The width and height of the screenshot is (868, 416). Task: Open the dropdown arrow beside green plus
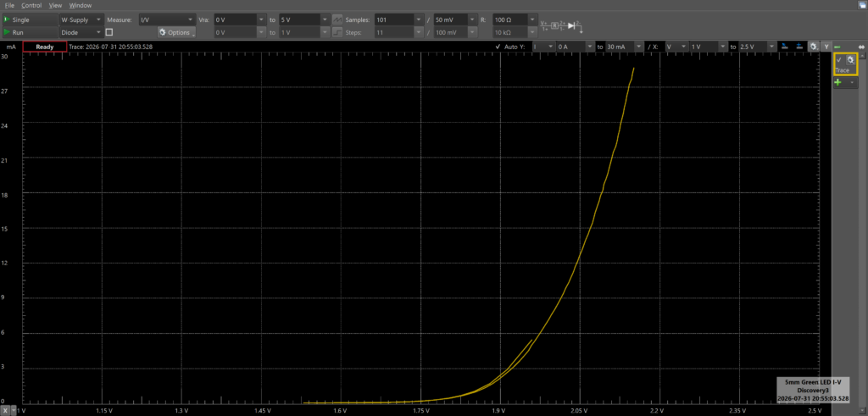[x=851, y=82]
